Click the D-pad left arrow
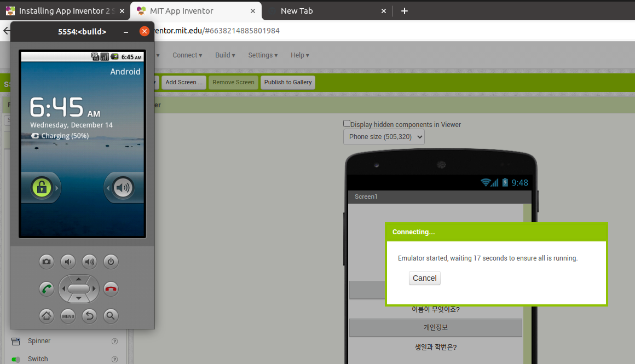635x364 pixels. (63, 288)
